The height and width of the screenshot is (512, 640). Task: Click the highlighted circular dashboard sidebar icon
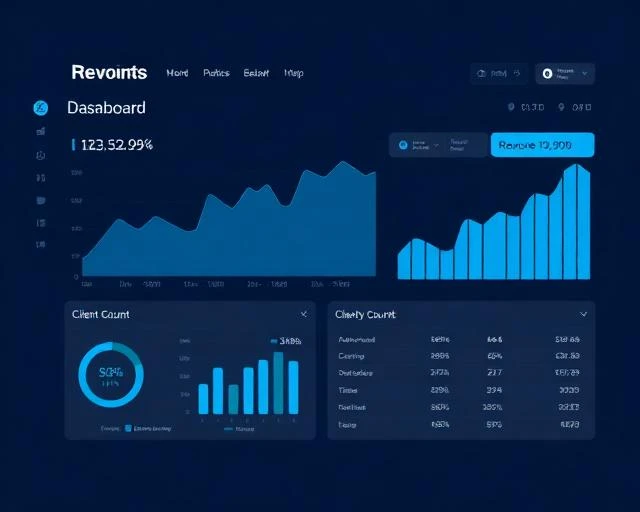(40, 108)
